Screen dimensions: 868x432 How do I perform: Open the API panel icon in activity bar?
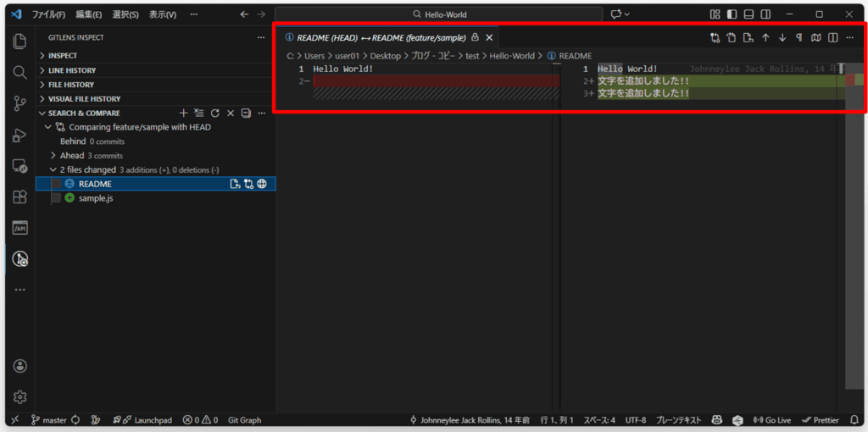[20, 227]
